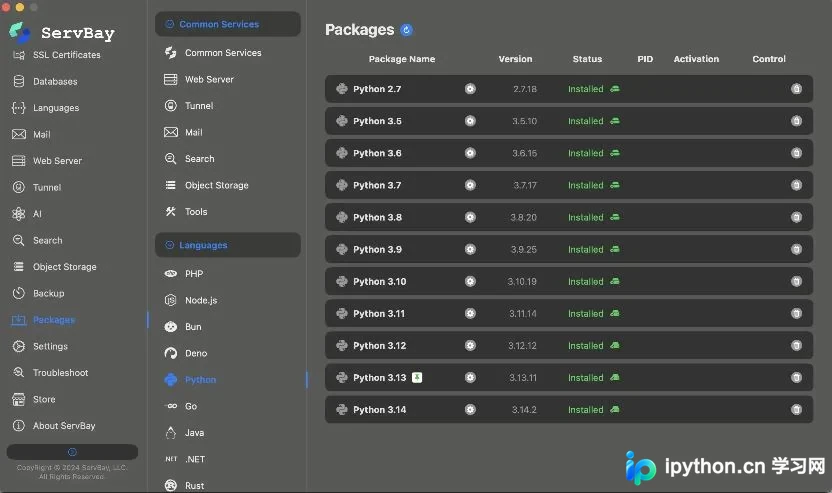Image resolution: width=832 pixels, height=493 pixels.
Task: Open settings gear for Python 3.10
Action: pos(470,281)
